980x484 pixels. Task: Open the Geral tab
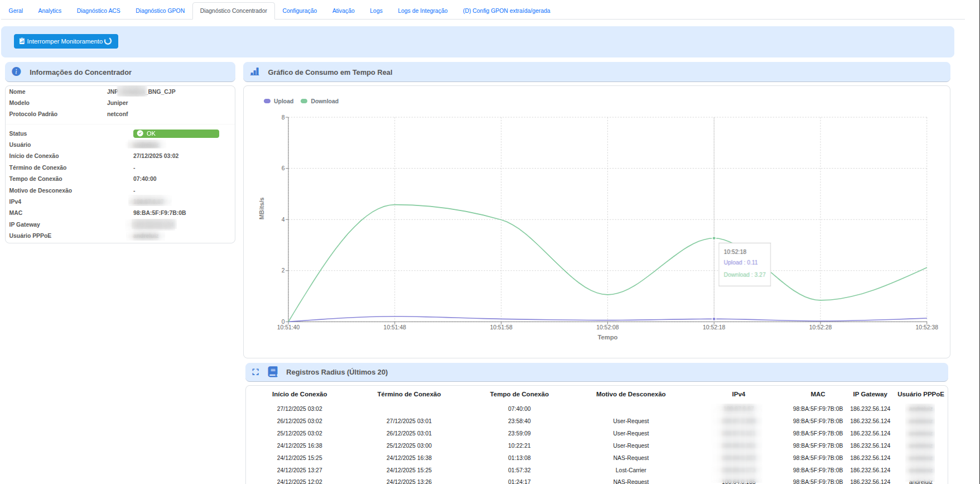click(16, 11)
